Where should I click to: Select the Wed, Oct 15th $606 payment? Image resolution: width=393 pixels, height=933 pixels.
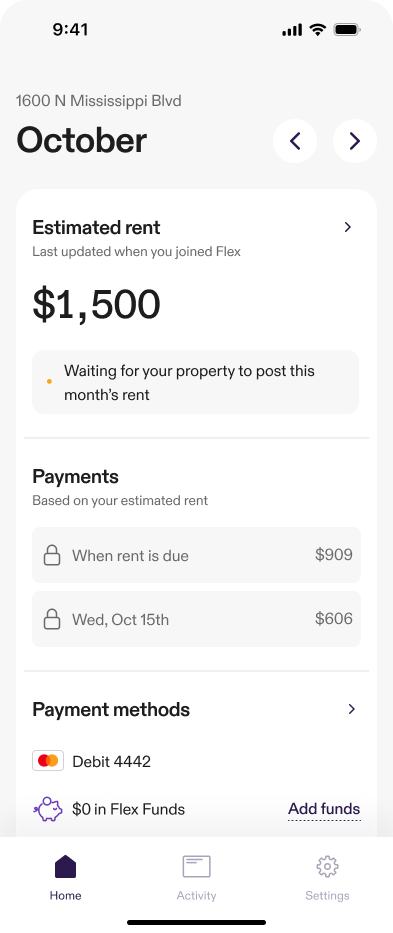(196, 619)
